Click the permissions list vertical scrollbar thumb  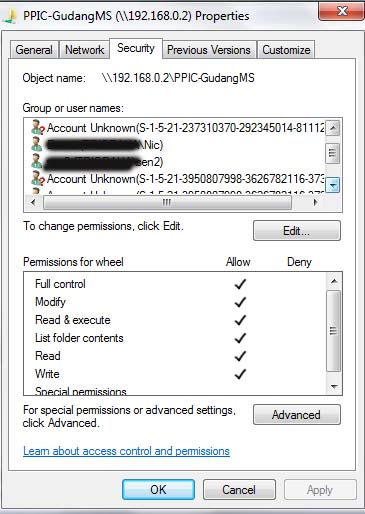334,331
